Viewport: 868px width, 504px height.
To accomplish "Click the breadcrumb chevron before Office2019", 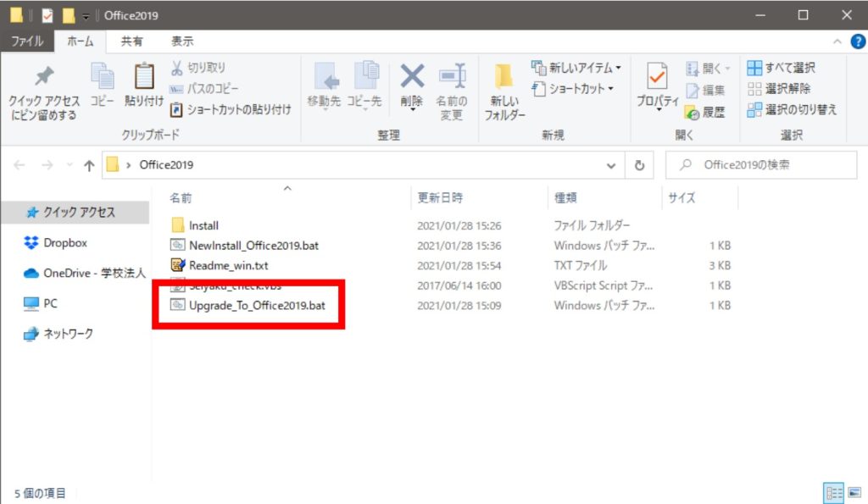I will tap(128, 165).
